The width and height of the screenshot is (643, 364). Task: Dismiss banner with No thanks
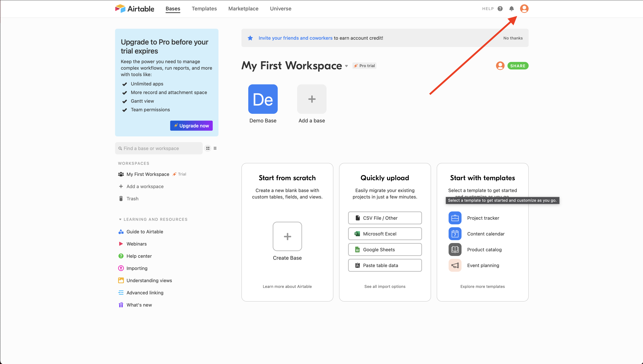[x=513, y=38]
